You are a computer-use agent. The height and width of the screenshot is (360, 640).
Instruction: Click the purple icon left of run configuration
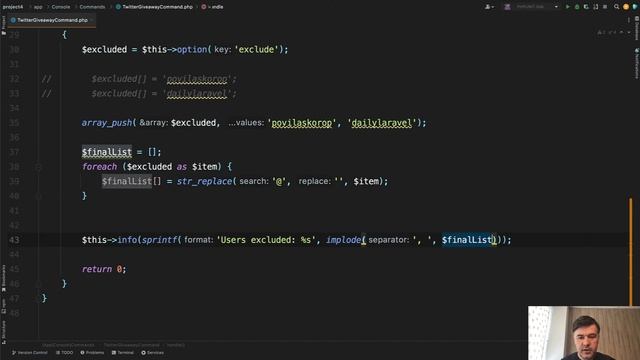[507, 7]
